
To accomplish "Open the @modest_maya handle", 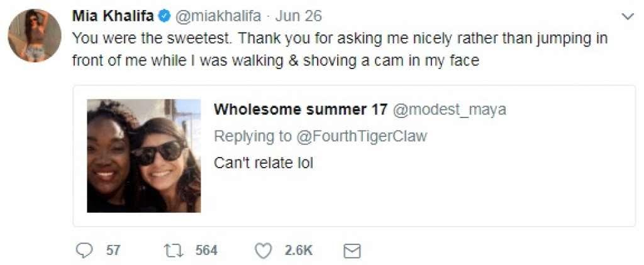I will [x=449, y=110].
